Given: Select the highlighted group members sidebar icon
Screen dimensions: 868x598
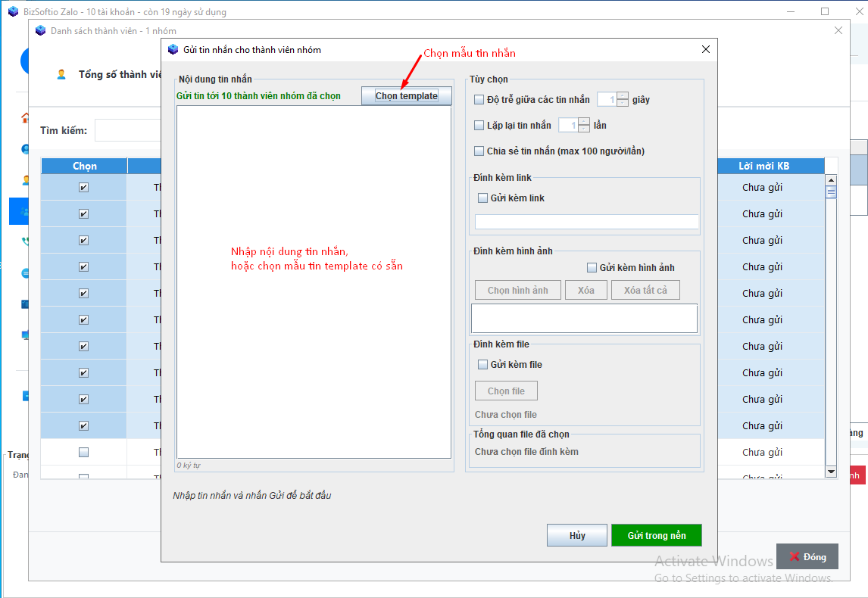Looking at the screenshot, I should point(24,212).
